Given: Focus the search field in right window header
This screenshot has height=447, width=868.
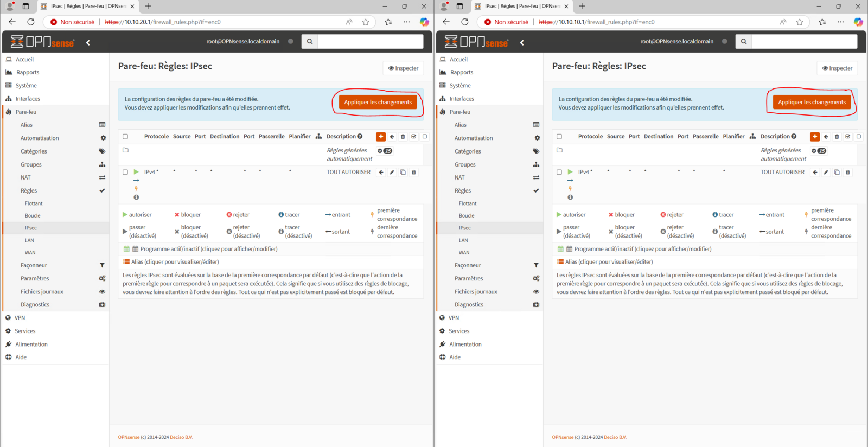Looking at the screenshot, I should 804,42.
